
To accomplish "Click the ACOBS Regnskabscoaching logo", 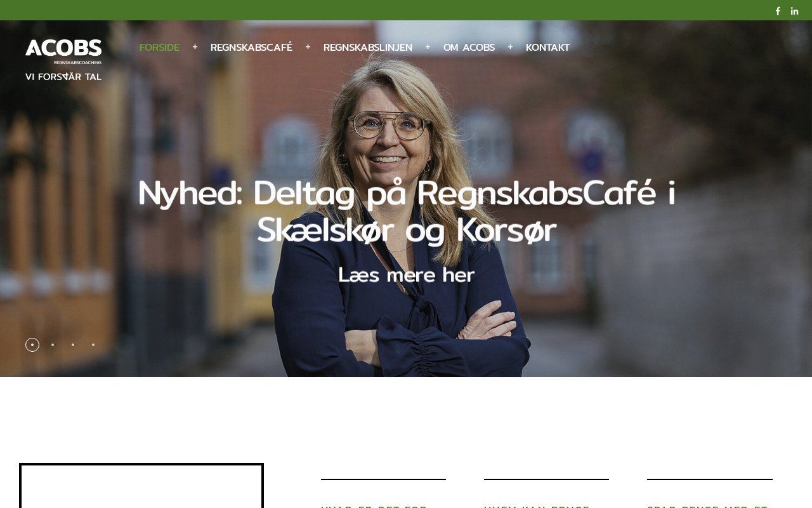I will click(63, 60).
